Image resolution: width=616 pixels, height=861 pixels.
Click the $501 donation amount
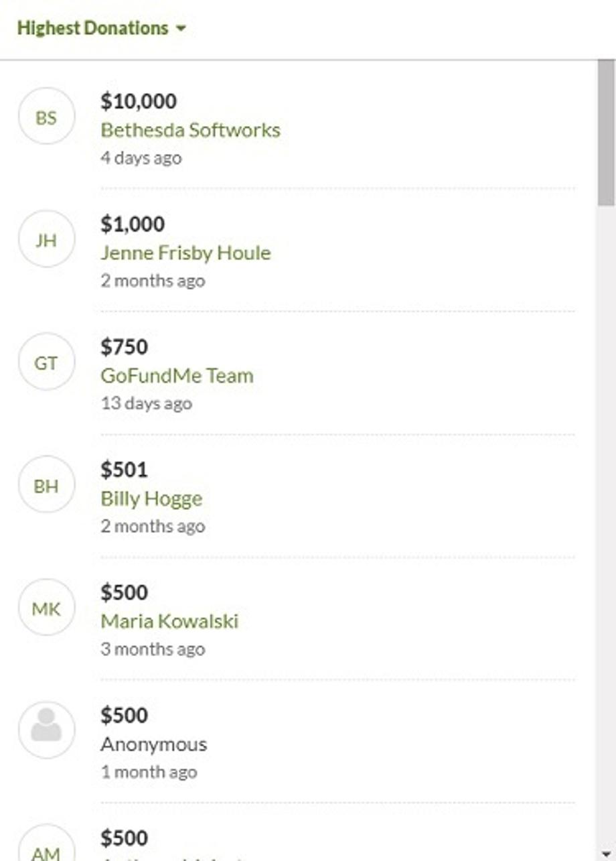pyautogui.click(x=124, y=470)
